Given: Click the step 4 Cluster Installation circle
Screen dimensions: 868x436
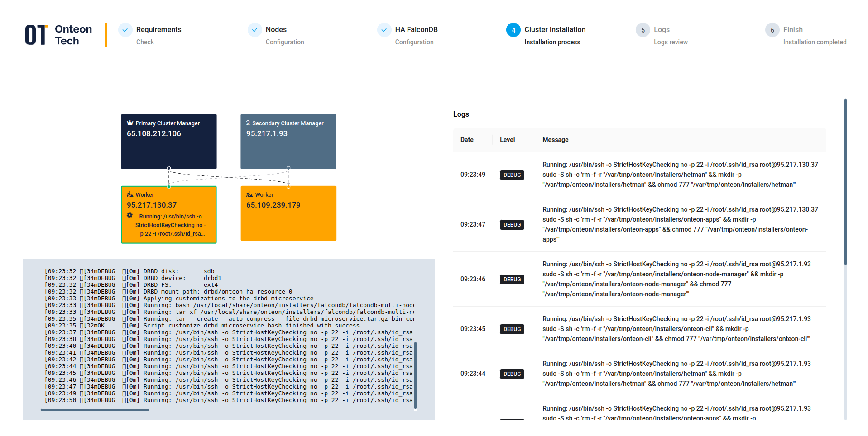Looking at the screenshot, I should click(513, 30).
